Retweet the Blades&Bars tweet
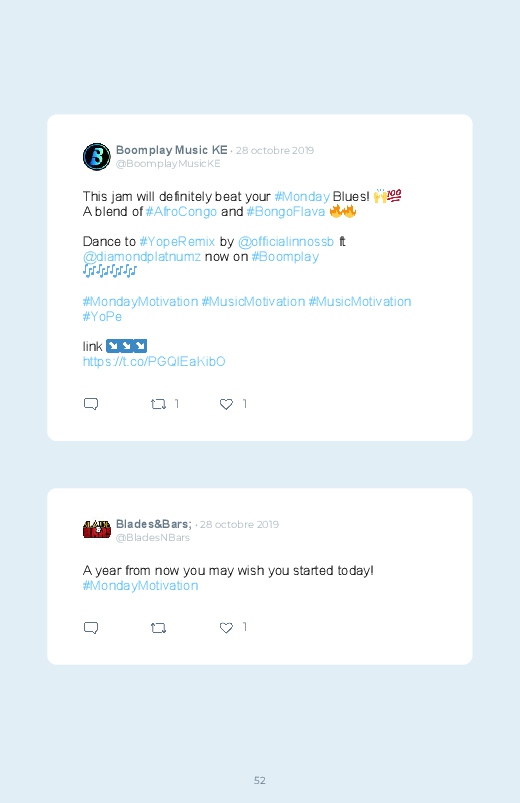This screenshot has width=520, height=803. point(158,628)
